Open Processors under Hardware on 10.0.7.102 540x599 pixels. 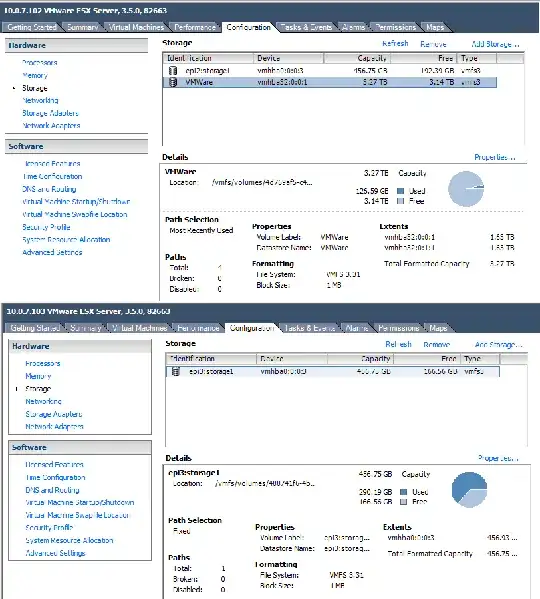(x=40, y=63)
